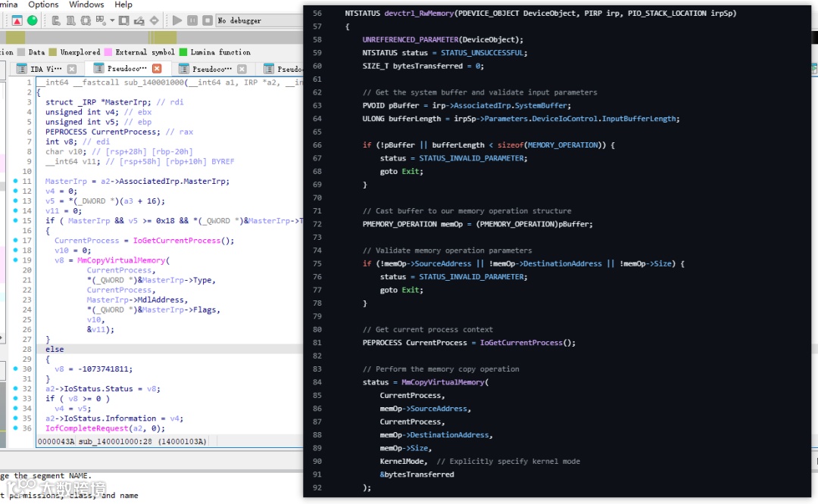The width and height of the screenshot is (818, 504).
Task: Open the 'No debugger' selection combo box
Action: click(x=259, y=20)
